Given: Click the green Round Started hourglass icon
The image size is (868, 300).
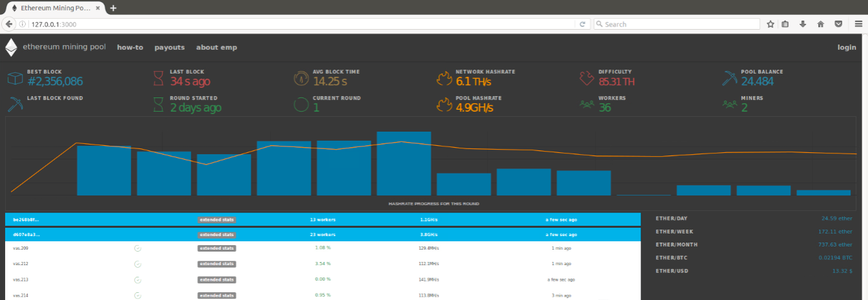Looking at the screenshot, I should pos(158,105).
